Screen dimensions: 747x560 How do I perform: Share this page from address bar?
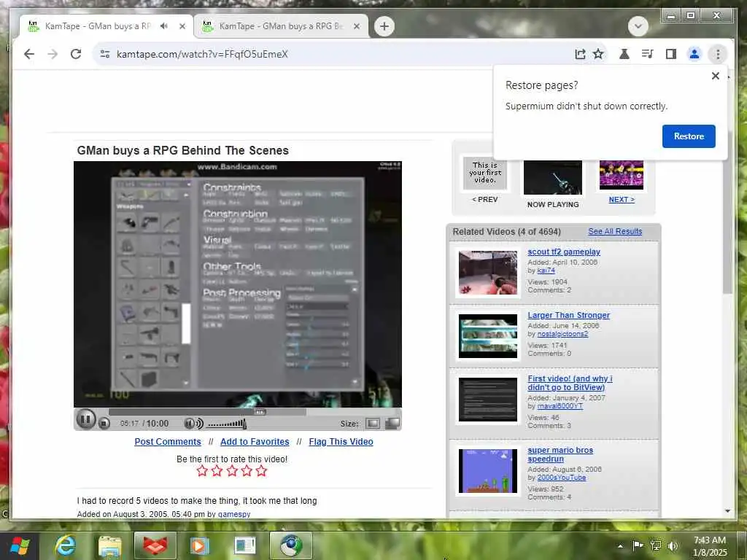[580, 54]
